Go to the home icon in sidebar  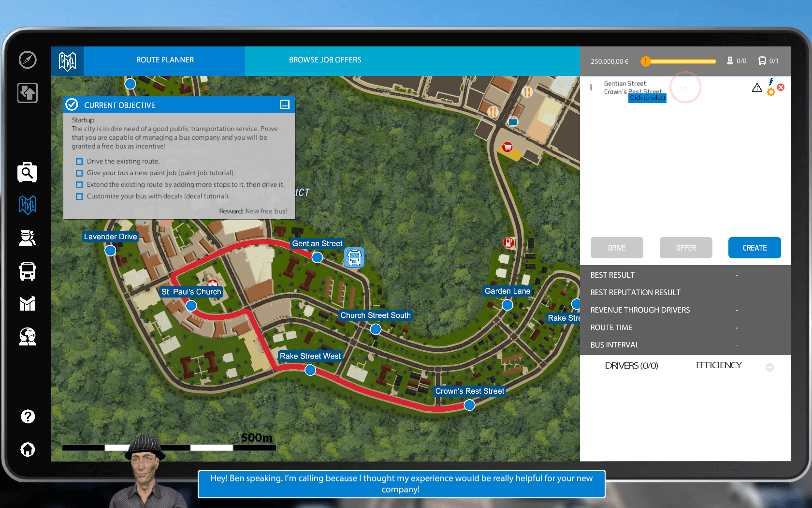tap(28, 449)
